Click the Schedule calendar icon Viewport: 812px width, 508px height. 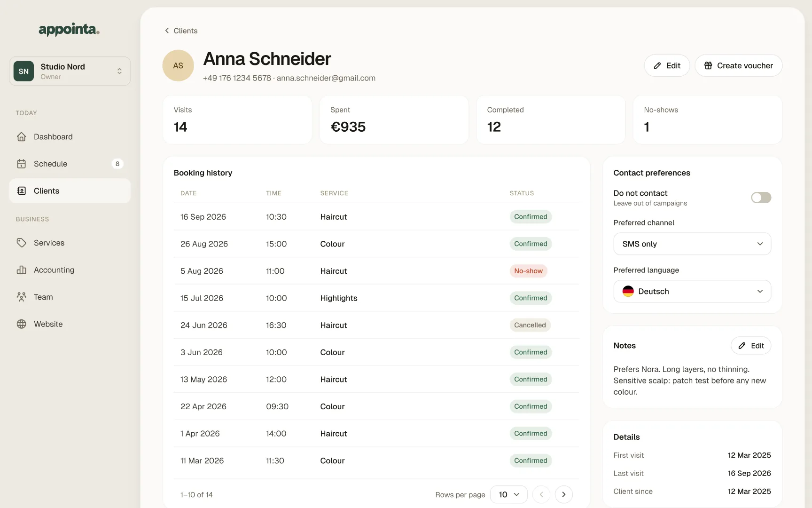coord(22,164)
